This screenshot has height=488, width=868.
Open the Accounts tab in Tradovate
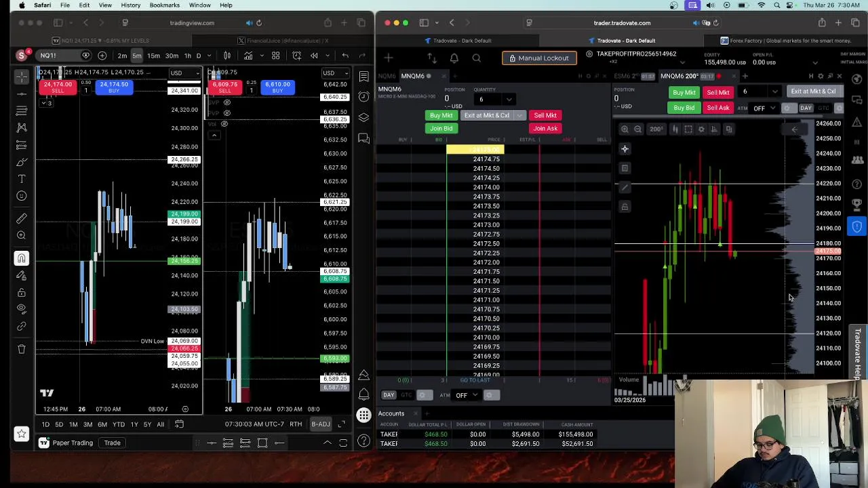pyautogui.click(x=391, y=413)
